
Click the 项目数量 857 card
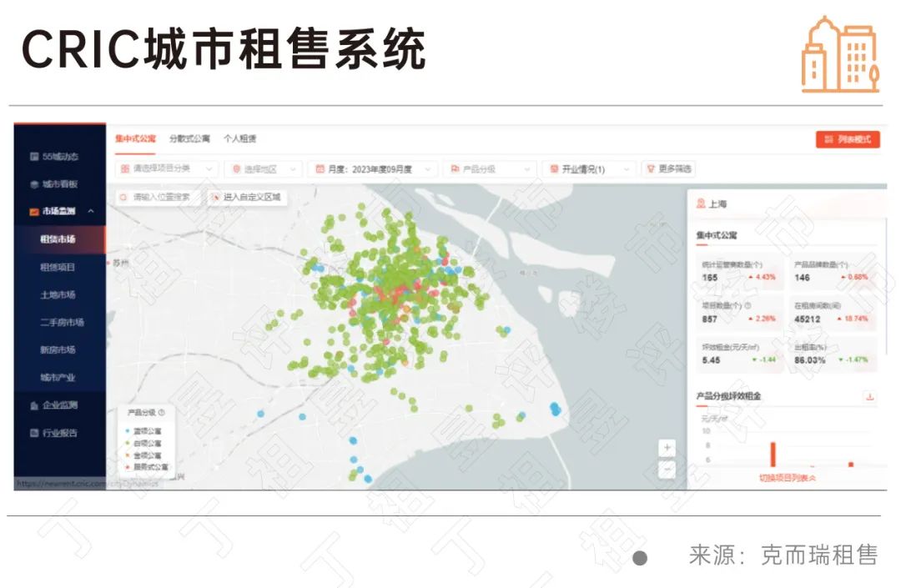739,313
